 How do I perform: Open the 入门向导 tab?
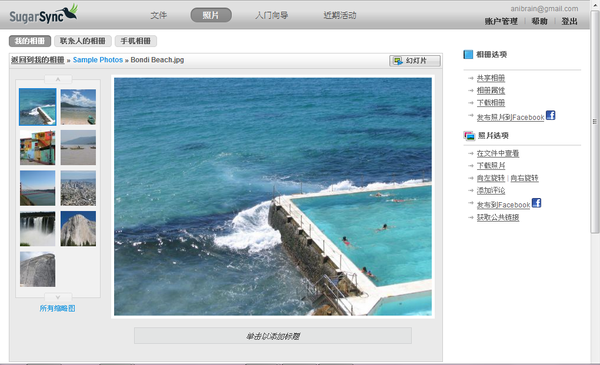[x=272, y=15]
